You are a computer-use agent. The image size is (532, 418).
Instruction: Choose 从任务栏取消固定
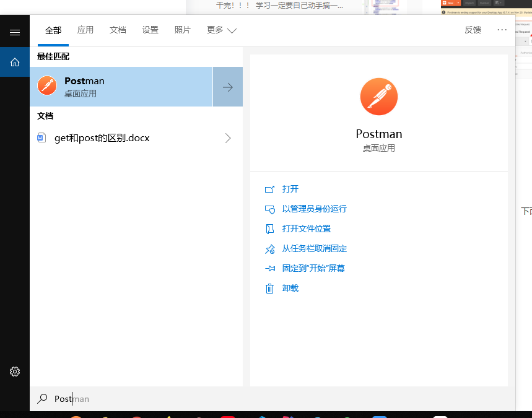[x=315, y=249]
